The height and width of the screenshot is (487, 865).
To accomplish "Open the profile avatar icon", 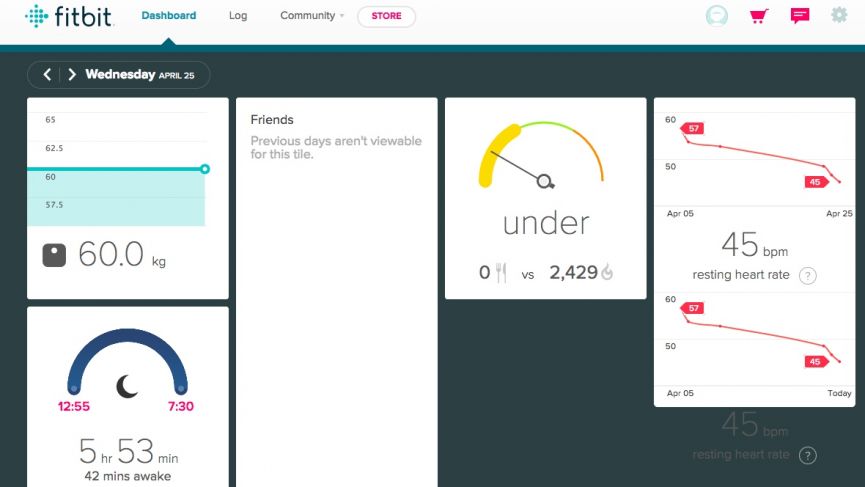I will (x=717, y=16).
